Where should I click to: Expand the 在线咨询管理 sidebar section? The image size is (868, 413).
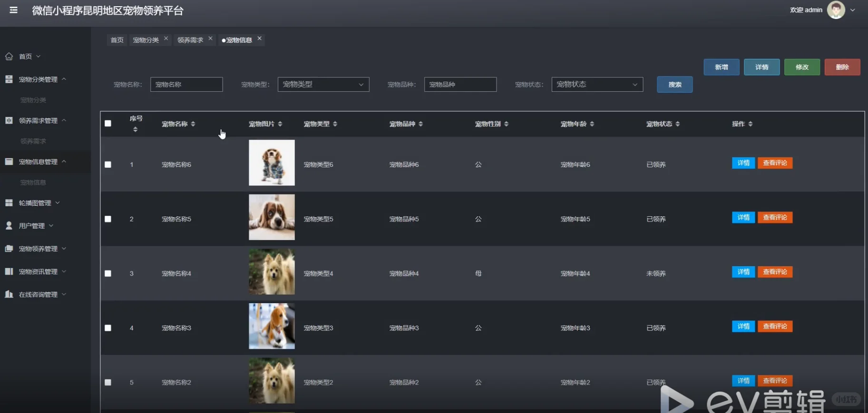[x=64, y=294]
